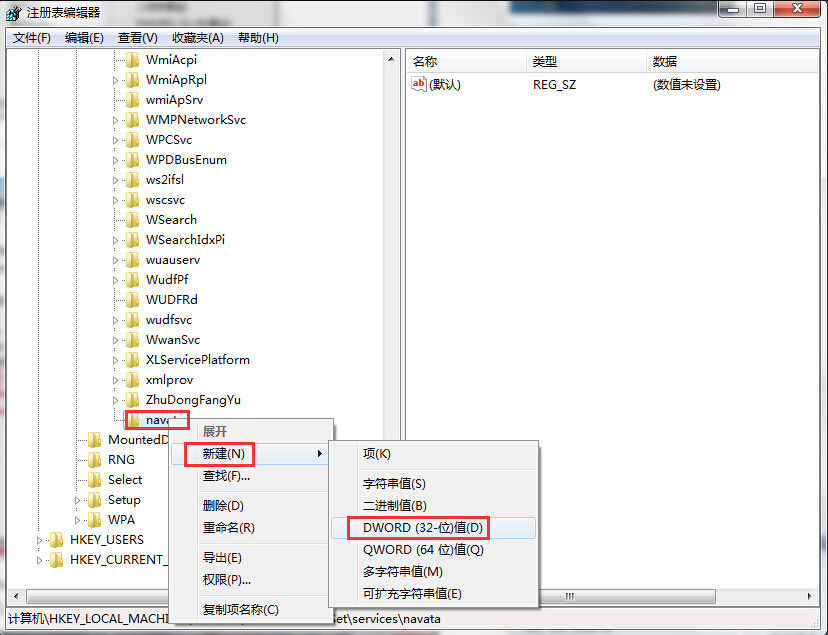Expand the WmiApRpl tree node
Viewport: 828px width, 635px height.
(x=115, y=80)
